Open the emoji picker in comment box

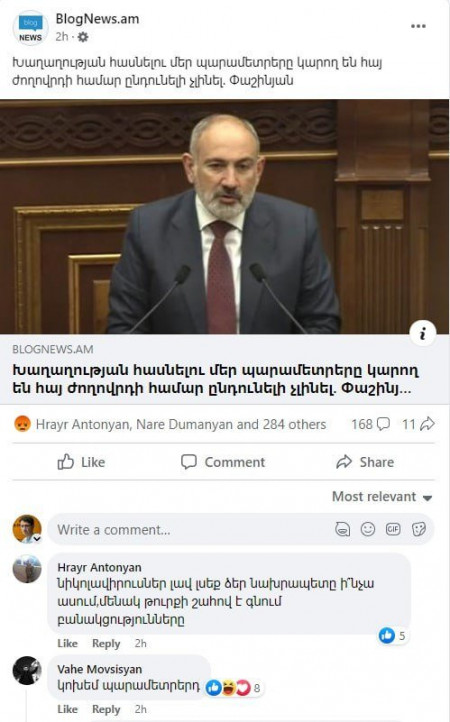pyautogui.click(x=368, y=530)
